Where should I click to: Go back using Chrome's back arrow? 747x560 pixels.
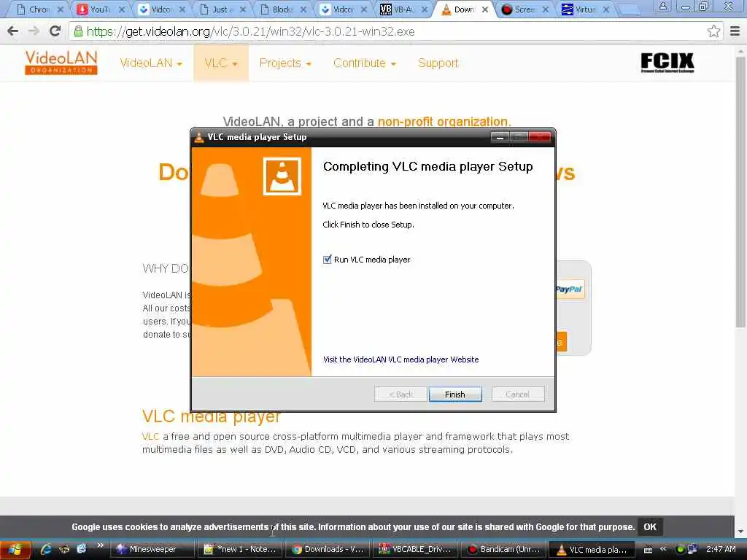[x=13, y=31]
